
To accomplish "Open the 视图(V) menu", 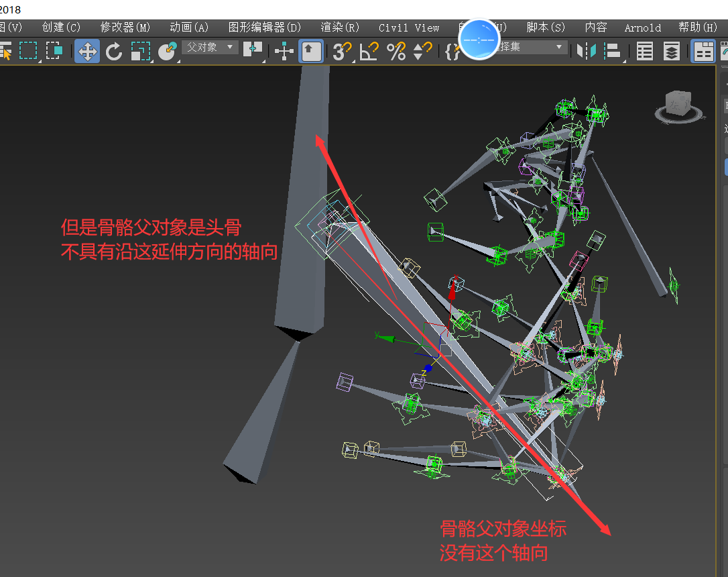I will (x=10, y=28).
